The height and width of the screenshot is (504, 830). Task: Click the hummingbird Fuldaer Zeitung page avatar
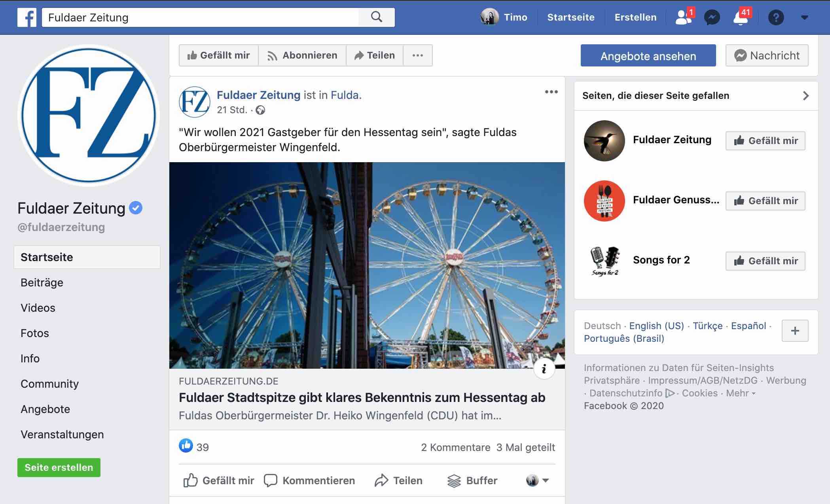604,141
